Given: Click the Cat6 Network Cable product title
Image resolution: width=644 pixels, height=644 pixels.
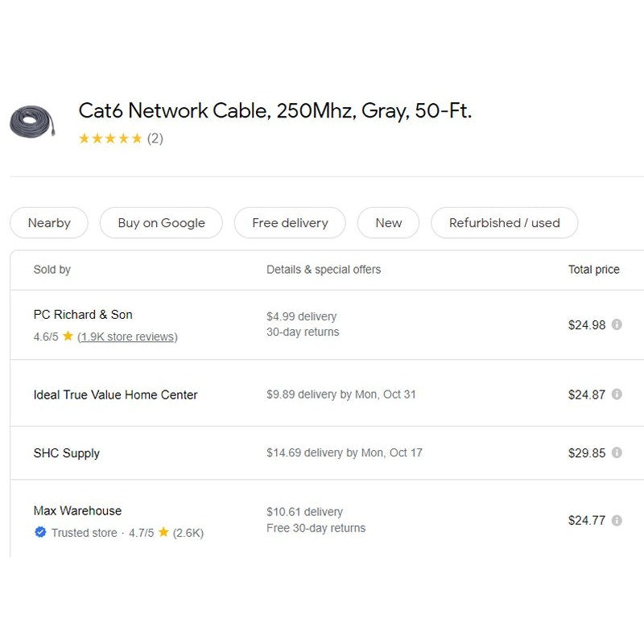Looking at the screenshot, I should pyautogui.click(x=275, y=110).
